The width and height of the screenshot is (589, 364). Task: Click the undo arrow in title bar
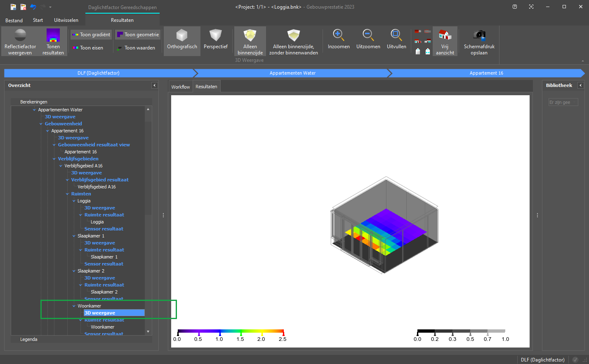pyautogui.click(x=33, y=7)
